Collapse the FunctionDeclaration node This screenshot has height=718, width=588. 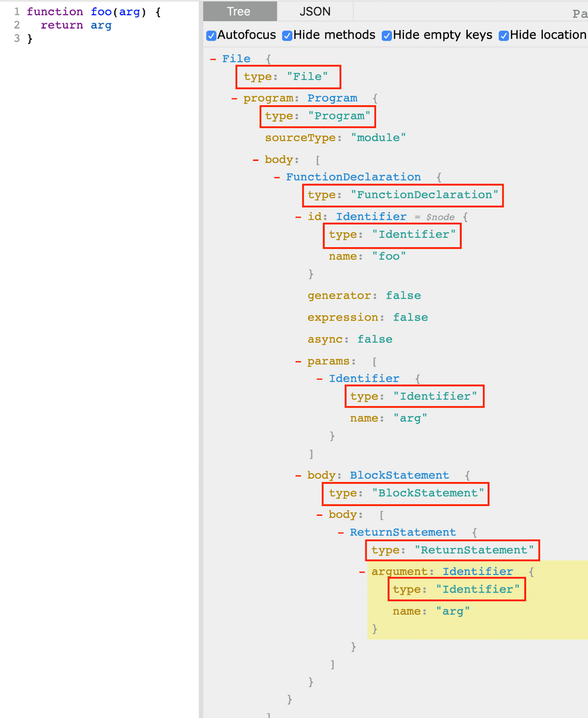[276, 177]
